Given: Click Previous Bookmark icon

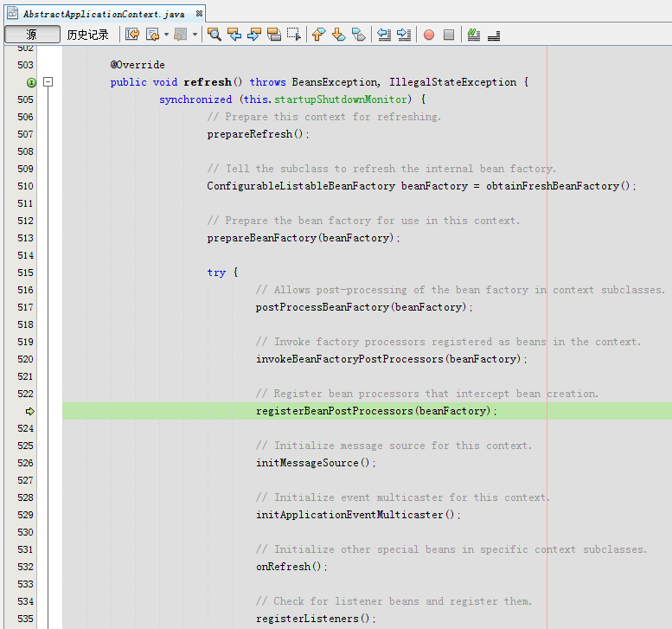Looking at the screenshot, I should click(x=318, y=35).
